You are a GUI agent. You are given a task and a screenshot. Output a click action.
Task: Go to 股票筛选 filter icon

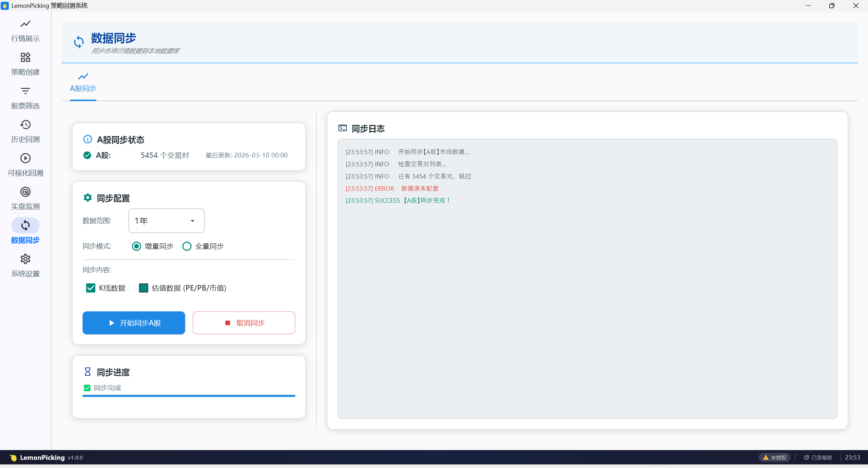[25, 91]
